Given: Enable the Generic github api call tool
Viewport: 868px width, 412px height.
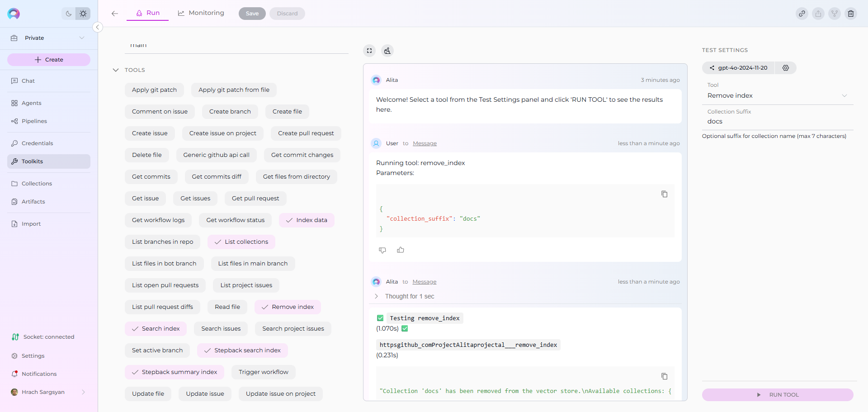Looking at the screenshot, I should pyautogui.click(x=217, y=155).
